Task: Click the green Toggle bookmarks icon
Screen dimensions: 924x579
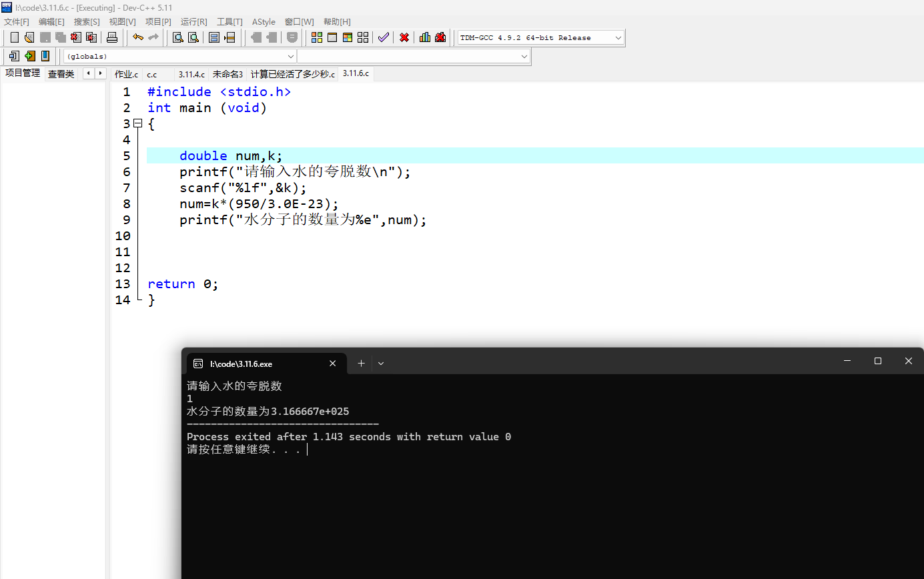Action: [29, 56]
